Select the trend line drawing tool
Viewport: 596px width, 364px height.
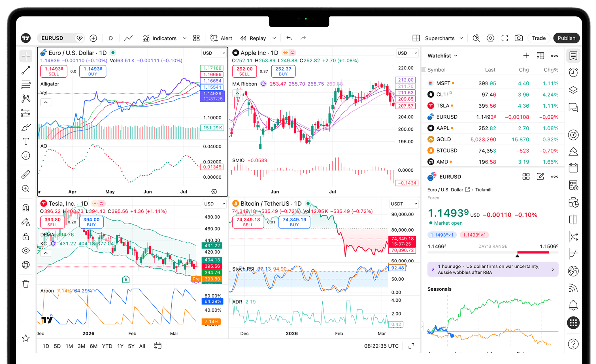click(x=26, y=70)
